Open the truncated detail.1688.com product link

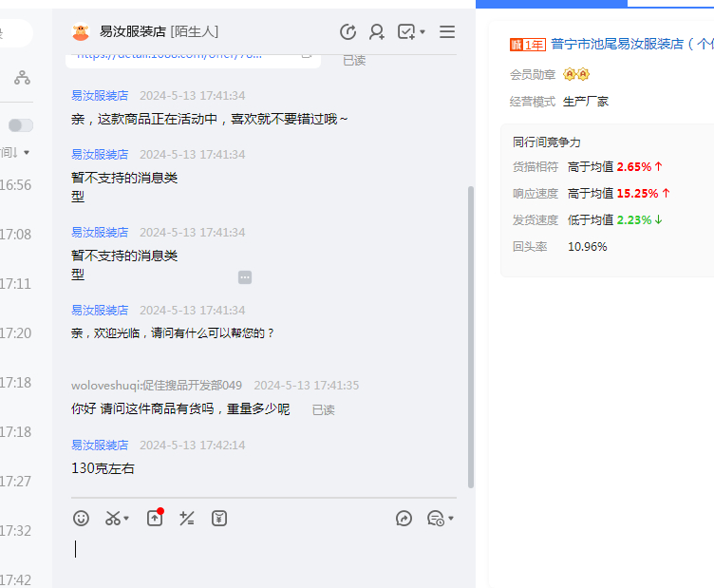point(169,55)
